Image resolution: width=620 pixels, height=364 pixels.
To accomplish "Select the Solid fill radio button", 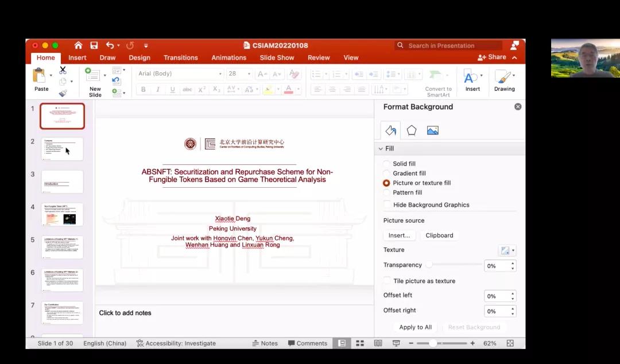I will tap(386, 164).
